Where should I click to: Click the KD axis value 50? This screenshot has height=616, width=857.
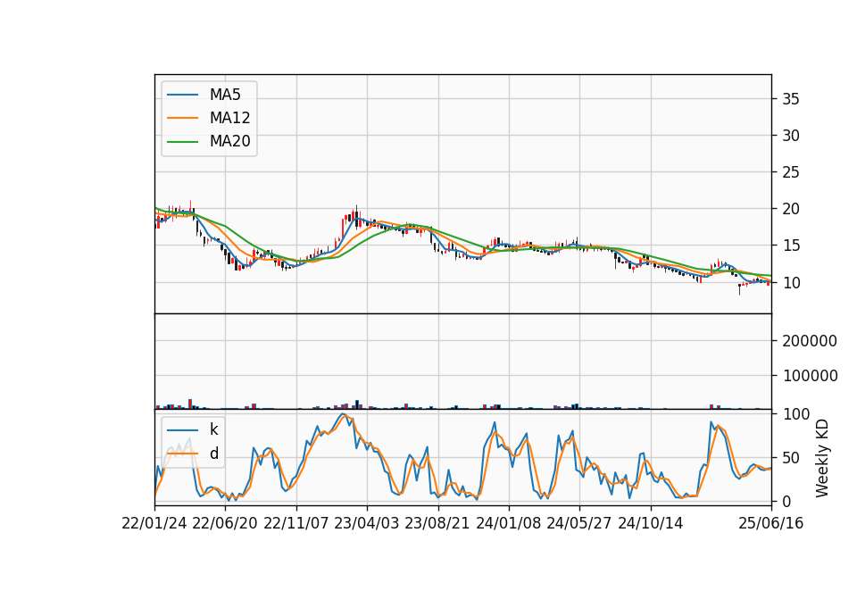pos(791,457)
